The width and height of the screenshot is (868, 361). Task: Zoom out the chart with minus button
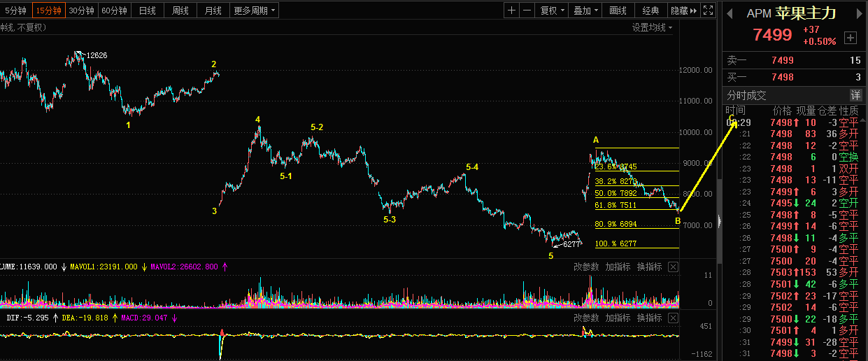tap(527, 10)
